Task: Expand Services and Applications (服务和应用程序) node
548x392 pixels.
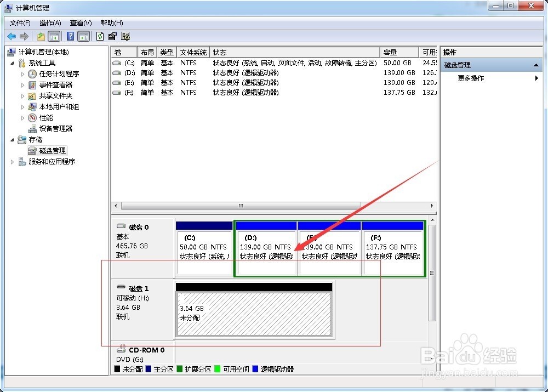Action: pos(13,162)
